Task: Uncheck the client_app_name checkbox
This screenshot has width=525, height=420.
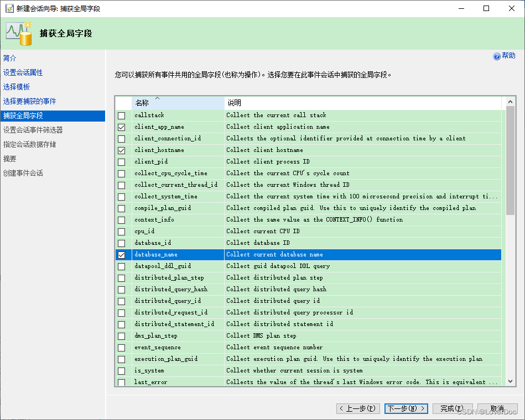Action: (122, 127)
